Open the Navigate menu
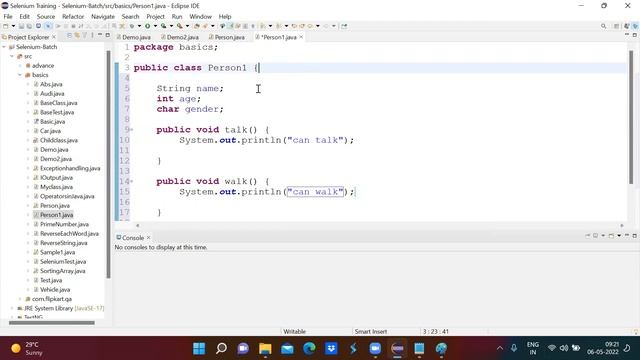Image resolution: width=640 pixels, height=360 pixels. pos(103,16)
